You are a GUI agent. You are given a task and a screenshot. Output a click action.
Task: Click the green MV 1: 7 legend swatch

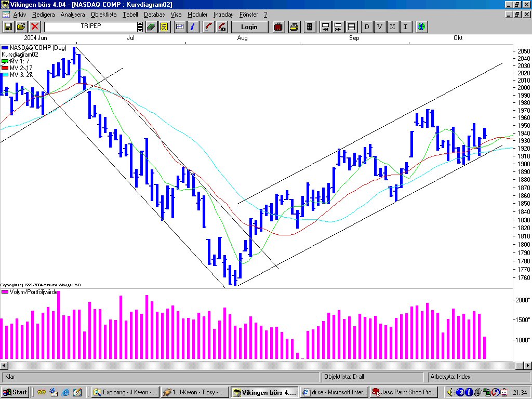pos(5,61)
